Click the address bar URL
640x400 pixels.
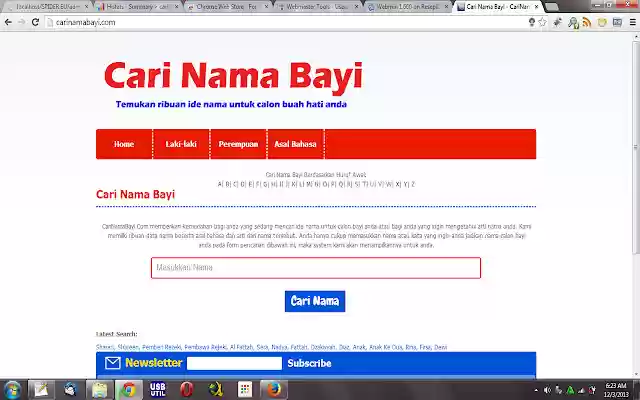86,22
